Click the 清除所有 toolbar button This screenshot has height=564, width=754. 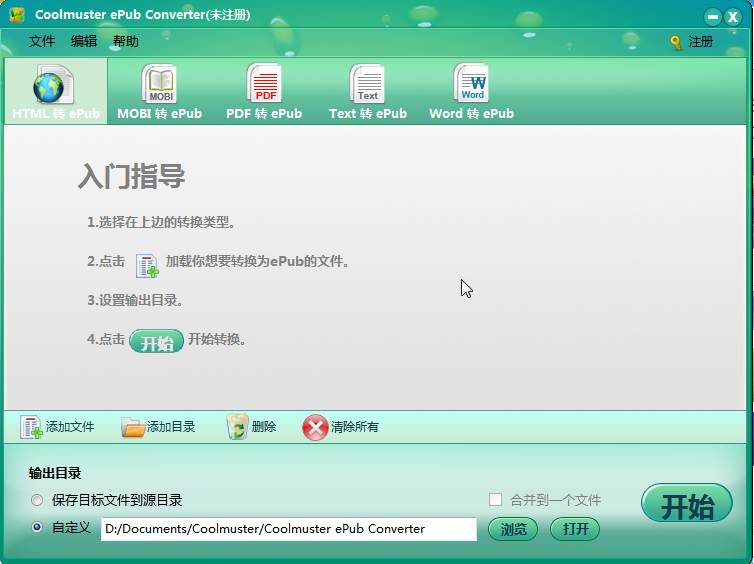(340, 427)
